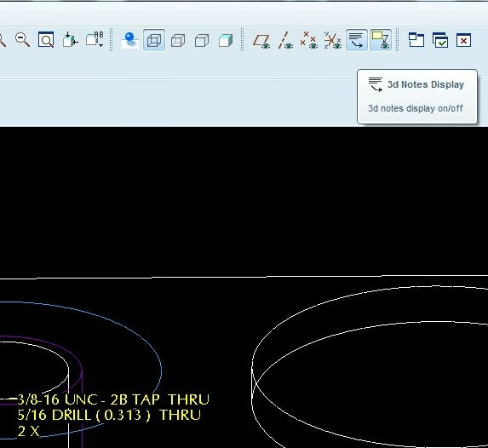Screen dimensions: 488x448
Task: Click the activate window icon with green check
Action: [440, 40]
